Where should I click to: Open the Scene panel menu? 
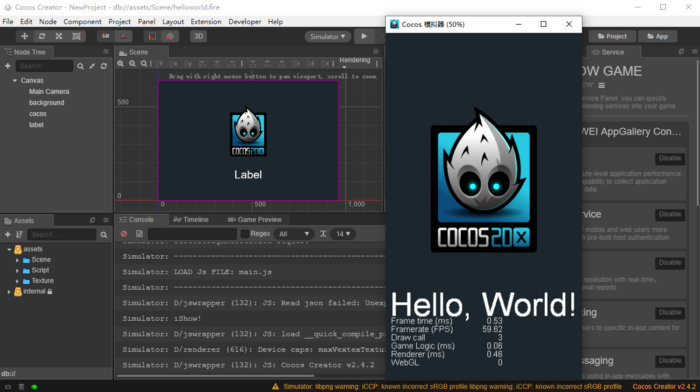pyautogui.click(x=376, y=52)
